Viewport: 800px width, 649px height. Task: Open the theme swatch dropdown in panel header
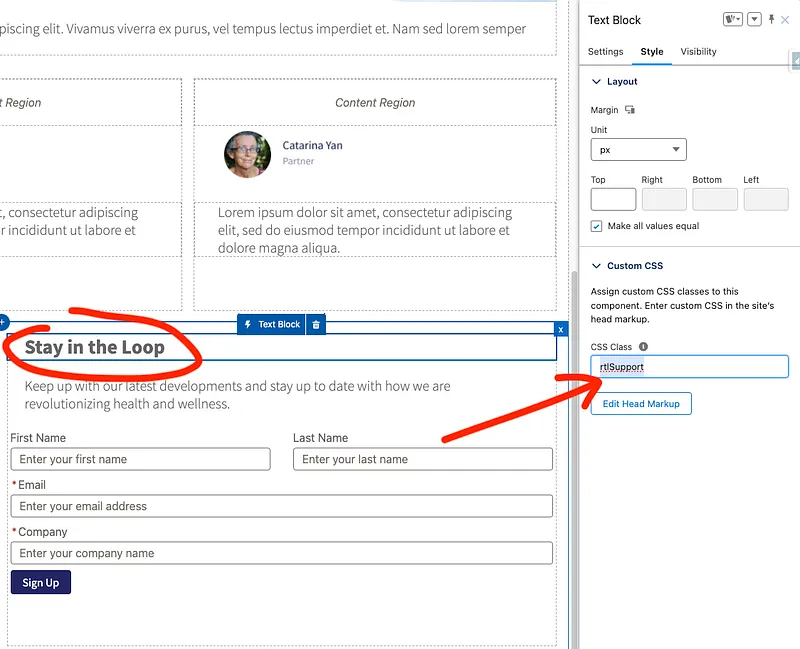coord(733,19)
